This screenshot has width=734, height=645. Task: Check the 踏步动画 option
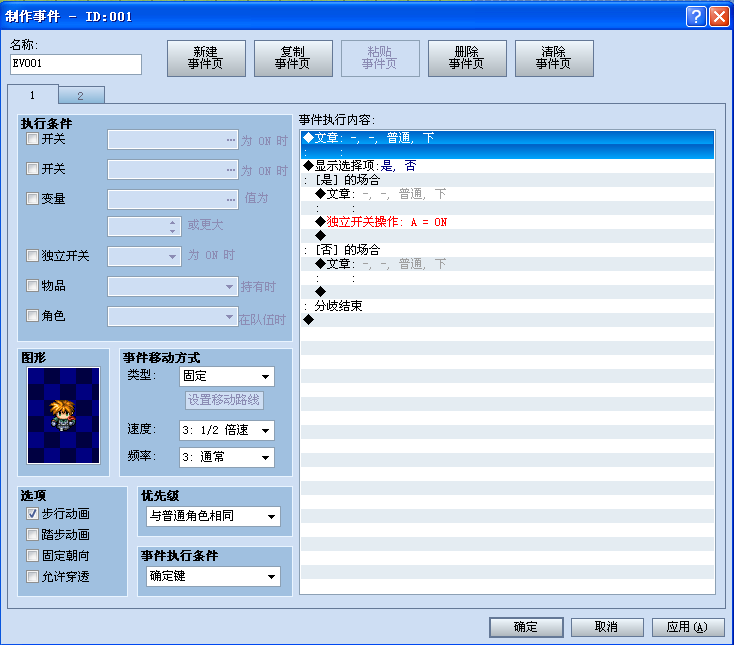click(x=32, y=535)
